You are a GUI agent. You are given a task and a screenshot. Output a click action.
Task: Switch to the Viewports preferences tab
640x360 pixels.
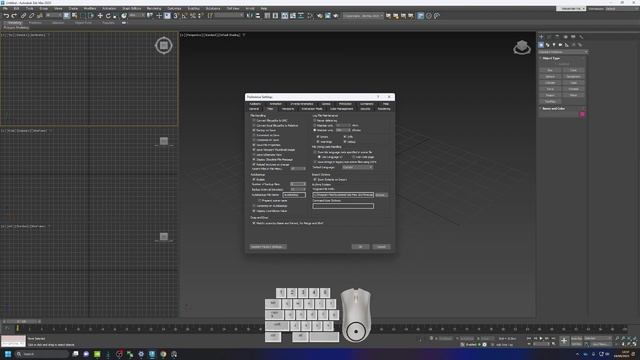click(288, 109)
